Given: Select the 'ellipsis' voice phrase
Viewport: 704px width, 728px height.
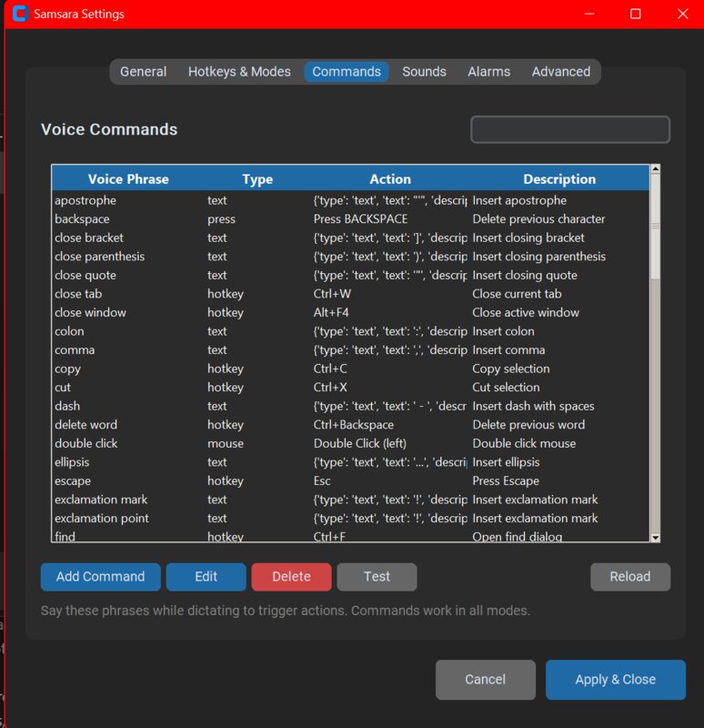Looking at the screenshot, I should [350, 462].
